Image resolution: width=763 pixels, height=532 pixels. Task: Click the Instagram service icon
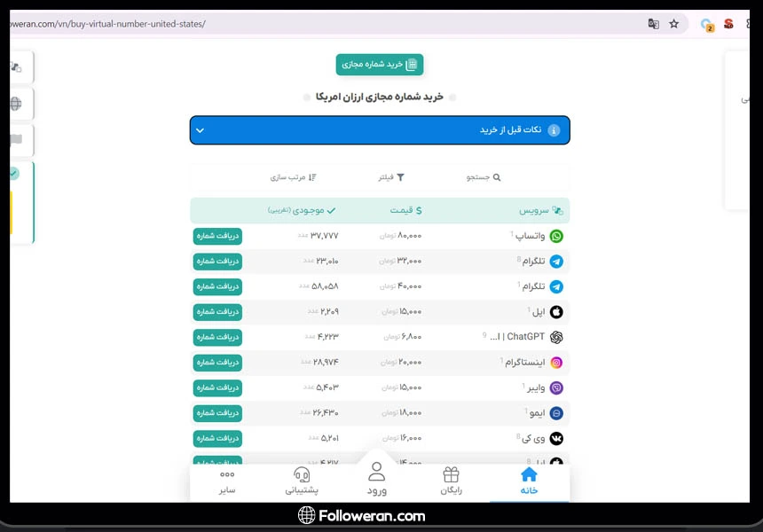point(556,363)
